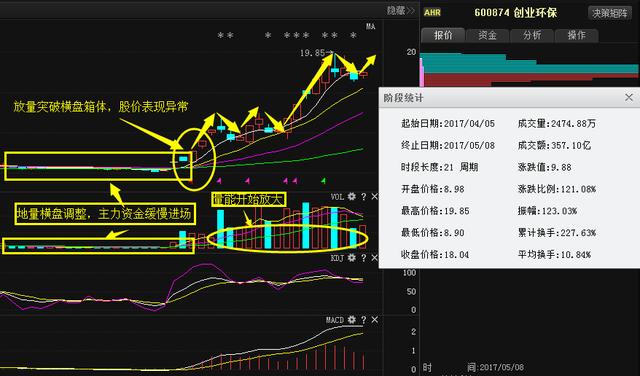Switch to the 分析 tab
This screenshot has width=640, height=376.
(532, 35)
